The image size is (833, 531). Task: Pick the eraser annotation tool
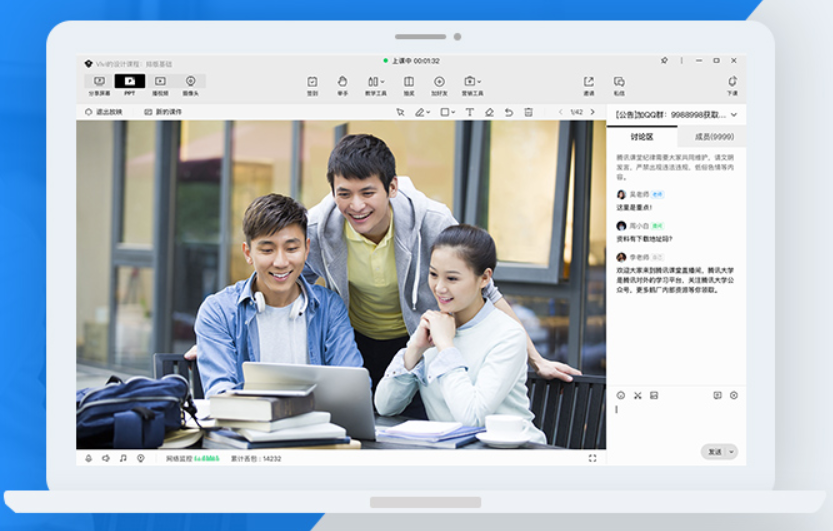[489, 112]
